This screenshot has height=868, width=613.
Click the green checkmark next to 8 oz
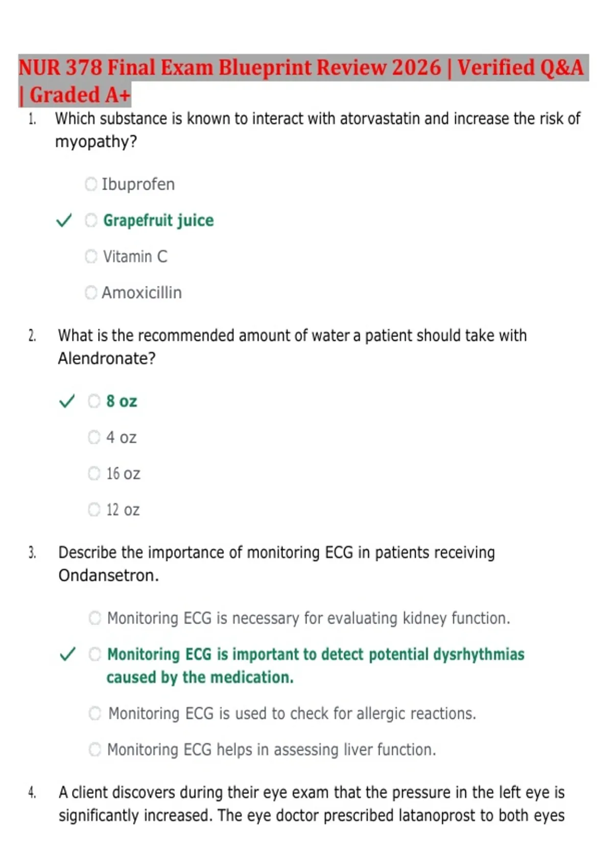pyautogui.click(x=67, y=401)
